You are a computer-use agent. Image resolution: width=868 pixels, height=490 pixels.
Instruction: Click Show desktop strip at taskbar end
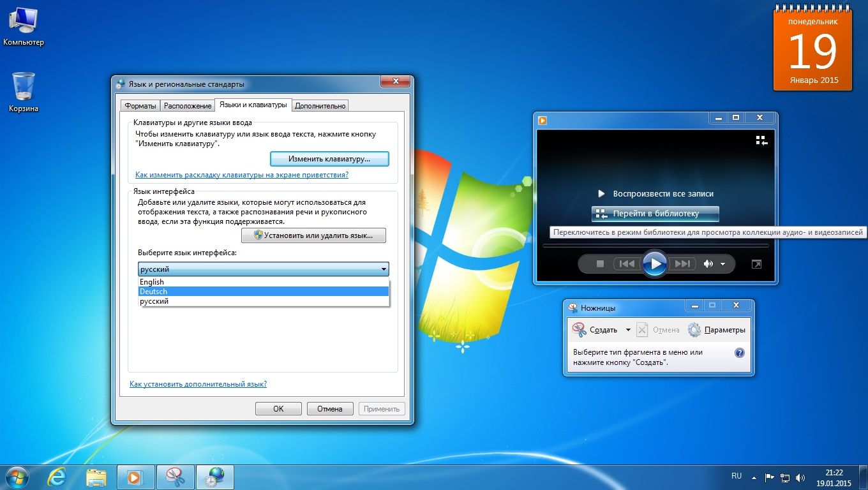(x=863, y=477)
